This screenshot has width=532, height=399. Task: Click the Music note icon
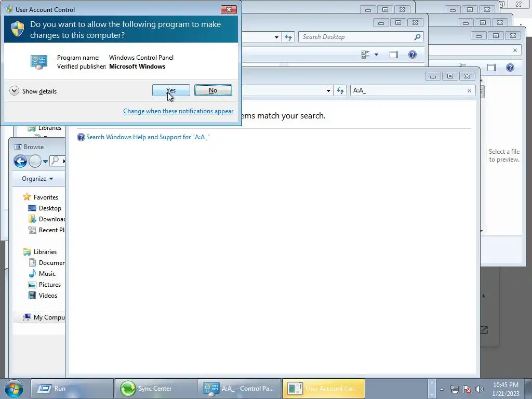pyautogui.click(x=32, y=273)
